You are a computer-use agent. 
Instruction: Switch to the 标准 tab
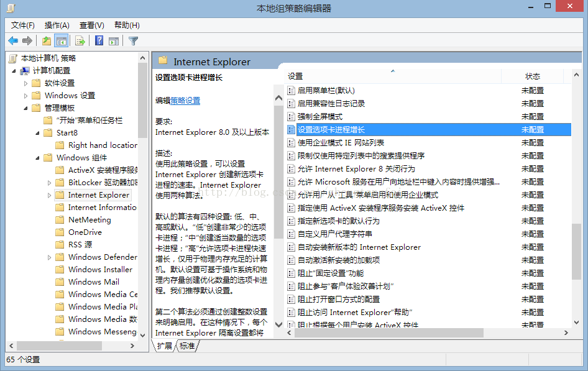(187, 346)
